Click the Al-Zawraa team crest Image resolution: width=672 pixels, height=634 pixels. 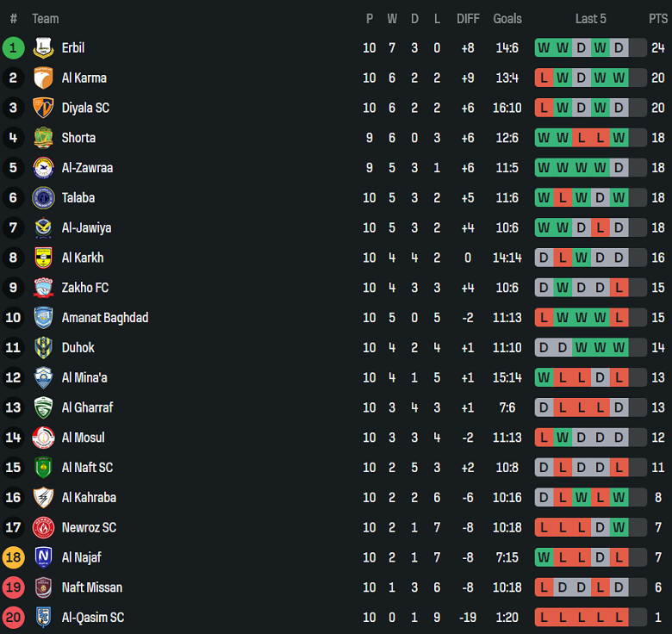pos(43,168)
